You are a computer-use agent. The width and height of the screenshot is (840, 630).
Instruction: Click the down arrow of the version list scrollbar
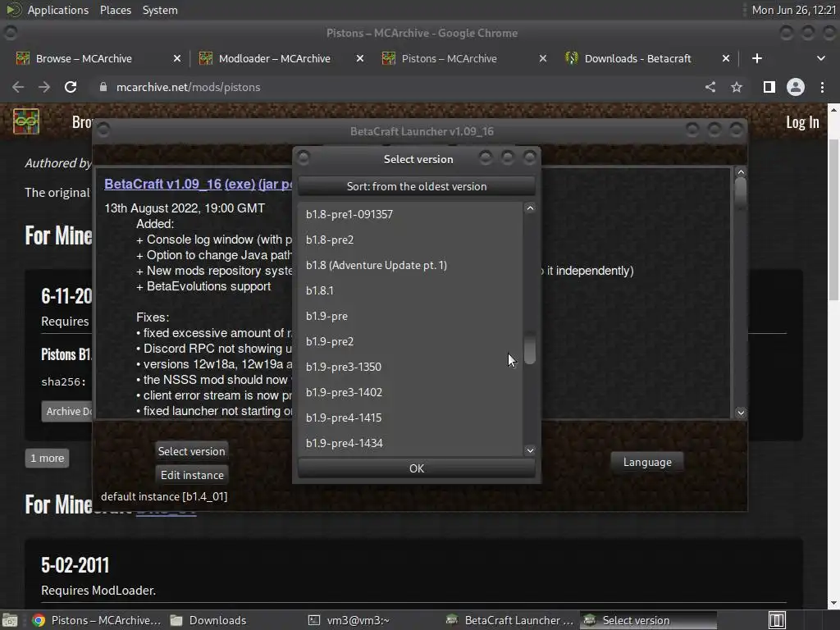pos(530,450)
